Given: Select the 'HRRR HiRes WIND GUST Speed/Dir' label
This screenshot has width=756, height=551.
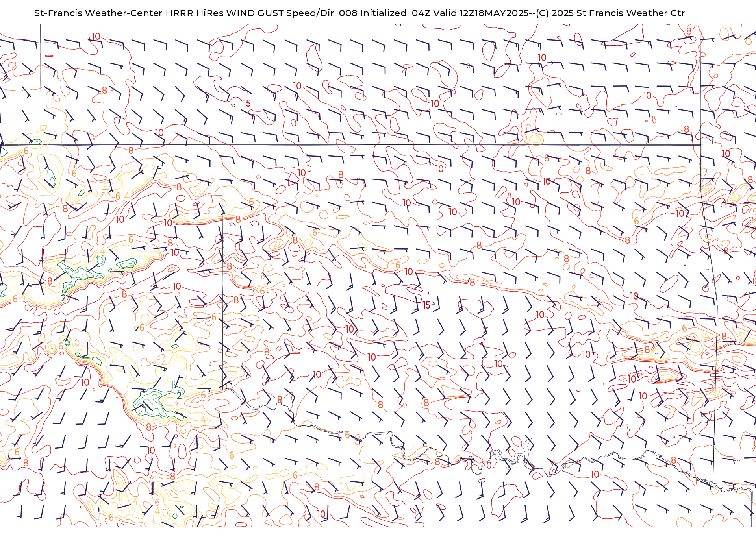Looking at the screenshot, I should click(250, 13).
